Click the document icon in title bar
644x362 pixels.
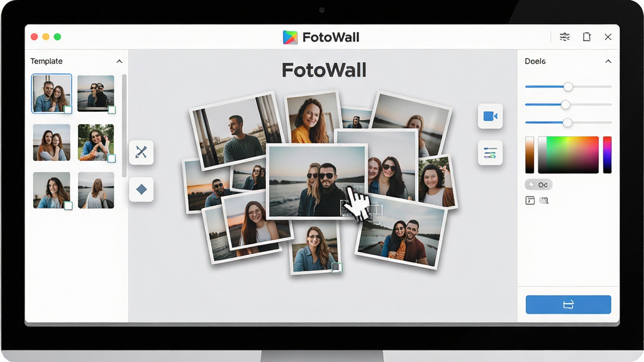coord(587,37)
